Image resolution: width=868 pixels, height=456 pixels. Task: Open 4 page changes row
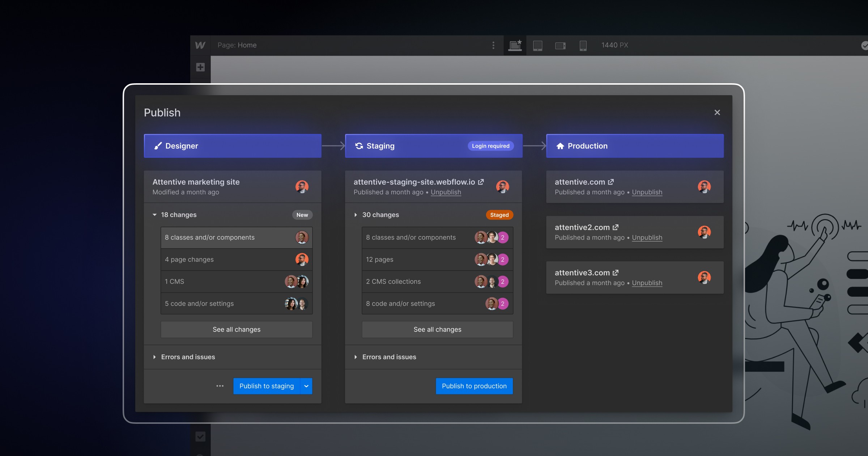(x=237, y=259)
